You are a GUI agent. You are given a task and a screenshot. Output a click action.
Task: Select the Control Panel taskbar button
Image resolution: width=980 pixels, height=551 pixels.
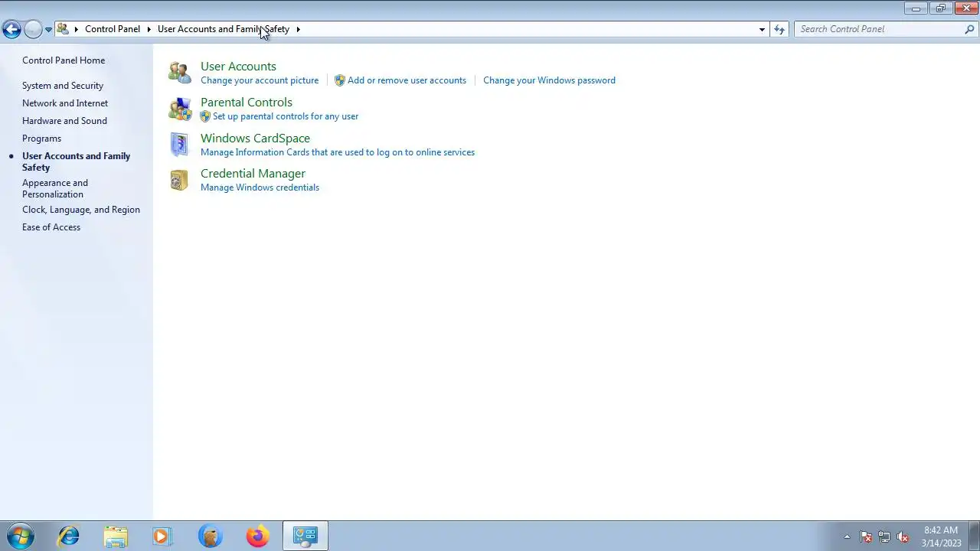click(305, 536)
